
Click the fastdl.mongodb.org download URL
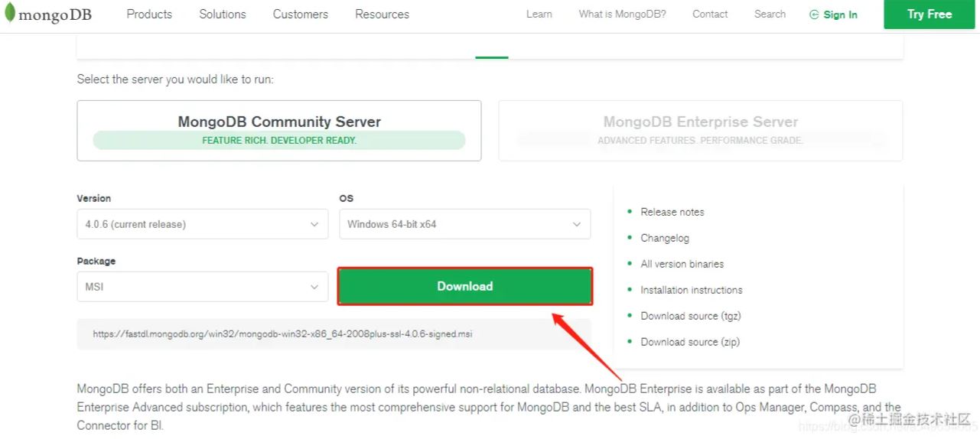pos(283,334)
